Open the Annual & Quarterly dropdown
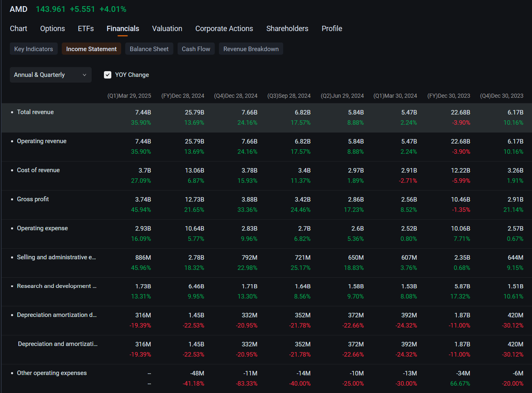The height and width of the screenshot is (393, 532). pos(51,75)
